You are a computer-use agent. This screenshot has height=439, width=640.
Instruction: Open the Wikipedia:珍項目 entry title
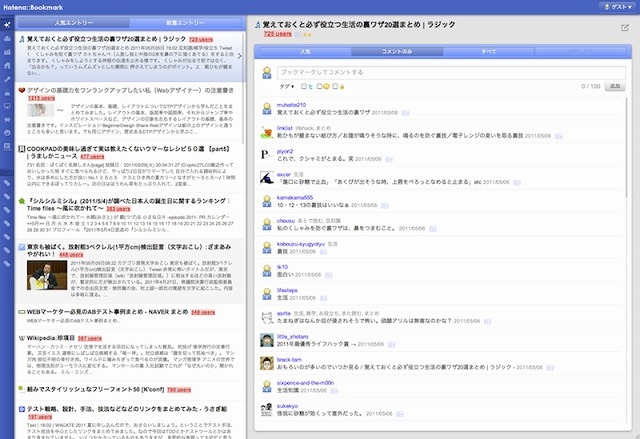(51, 338)
